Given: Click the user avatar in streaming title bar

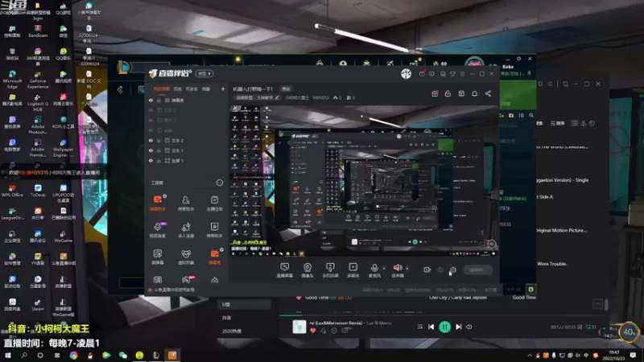Looking at the screenshot, I should (407, 73).
